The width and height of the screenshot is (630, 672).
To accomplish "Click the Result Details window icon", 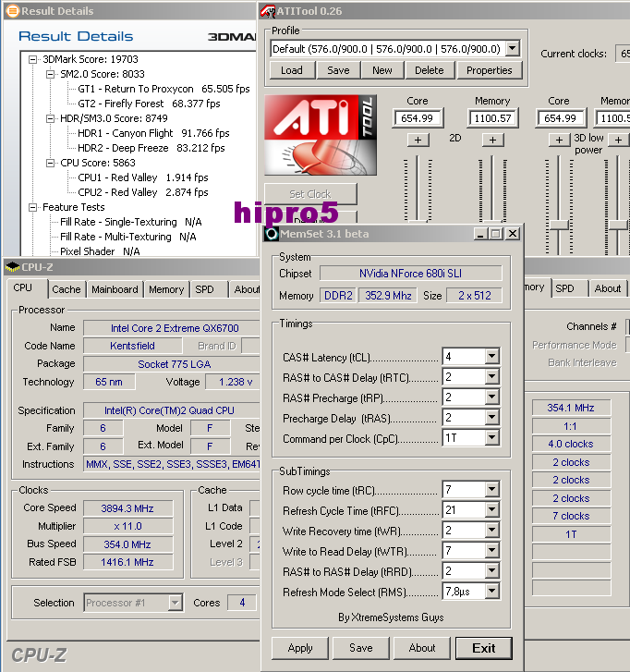I will (x=13, y=11).
